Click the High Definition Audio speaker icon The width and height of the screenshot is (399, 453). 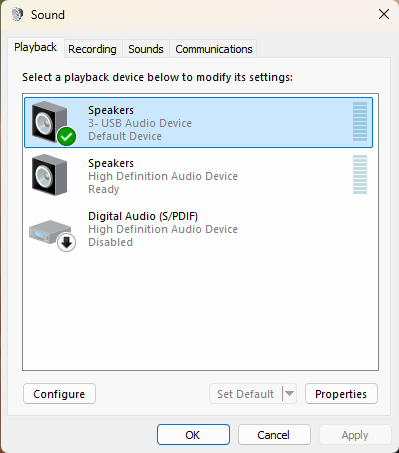[x=49, y=175]
